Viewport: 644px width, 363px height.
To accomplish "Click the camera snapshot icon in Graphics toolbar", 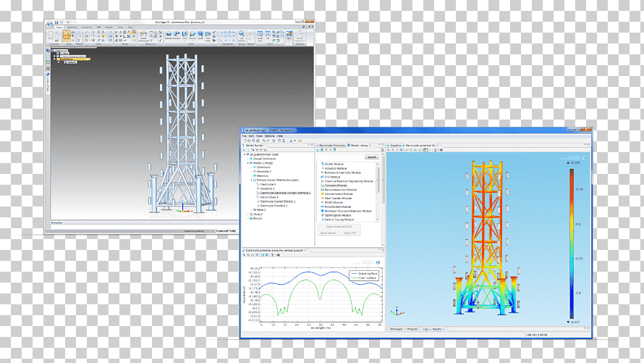I will (441, 150).
